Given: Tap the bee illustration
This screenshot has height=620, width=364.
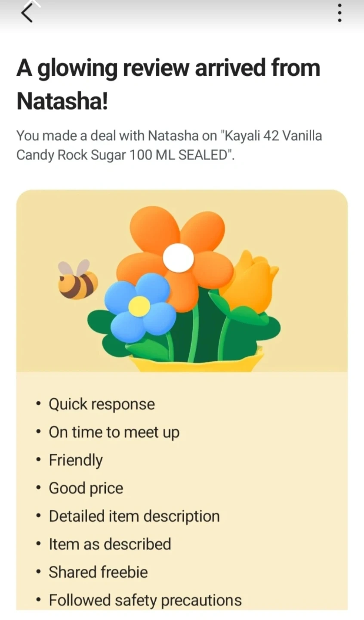Looking at the screenshot, I should [77, 281].
